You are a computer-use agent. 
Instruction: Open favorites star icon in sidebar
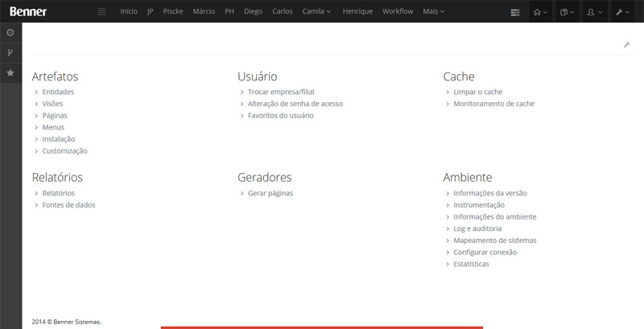tap(10, 72)
